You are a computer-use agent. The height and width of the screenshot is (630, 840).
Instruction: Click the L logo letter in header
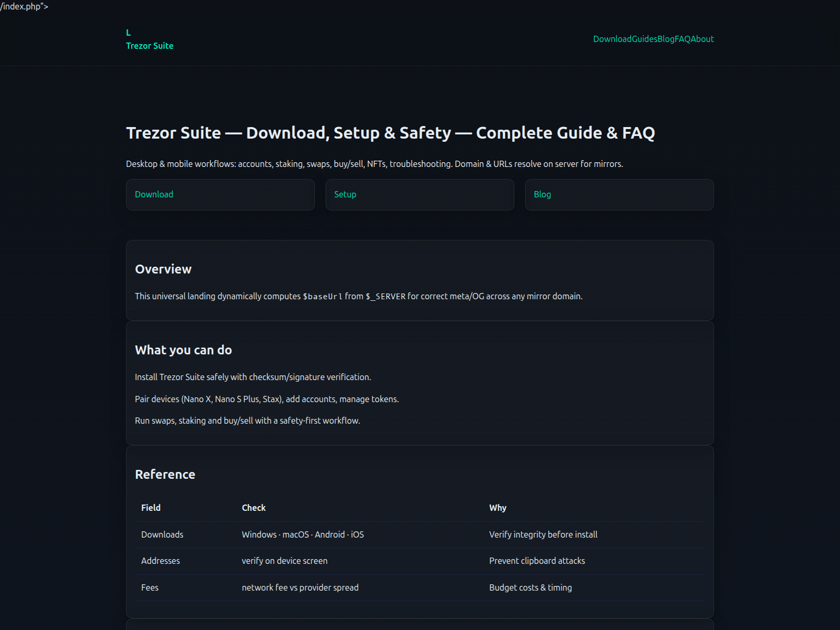click(128, 33)
